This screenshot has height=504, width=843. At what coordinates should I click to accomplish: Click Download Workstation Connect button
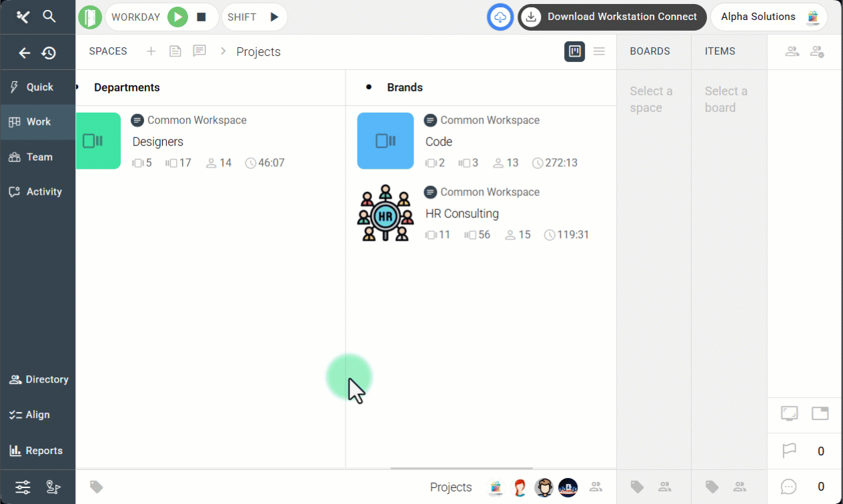(x=612, y=17)
